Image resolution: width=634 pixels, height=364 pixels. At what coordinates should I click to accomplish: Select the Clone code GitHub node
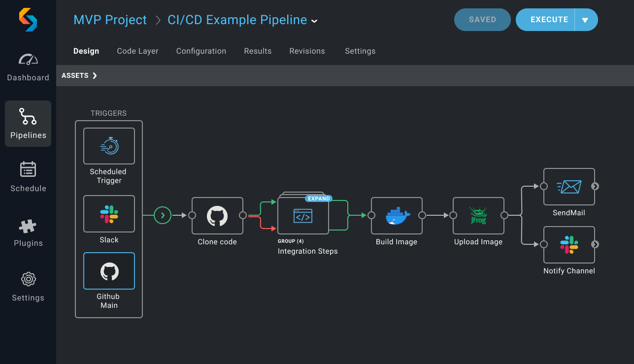pos(217,216)
